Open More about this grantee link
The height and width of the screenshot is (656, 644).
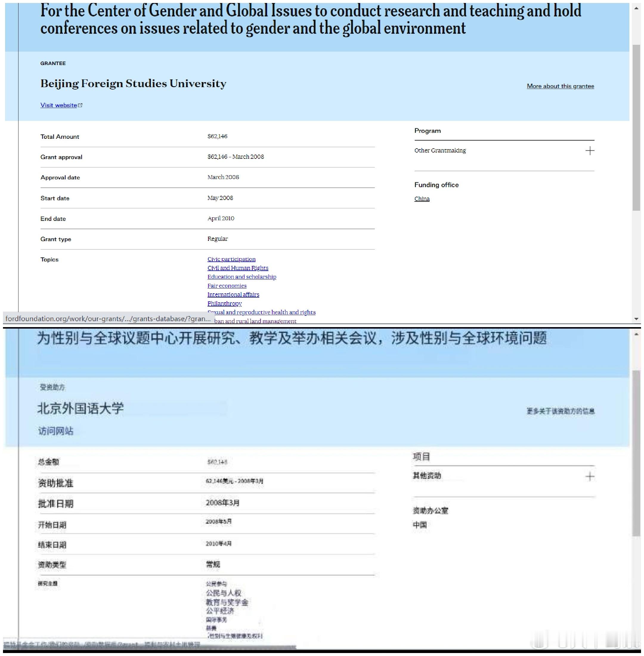coord(560,86)
